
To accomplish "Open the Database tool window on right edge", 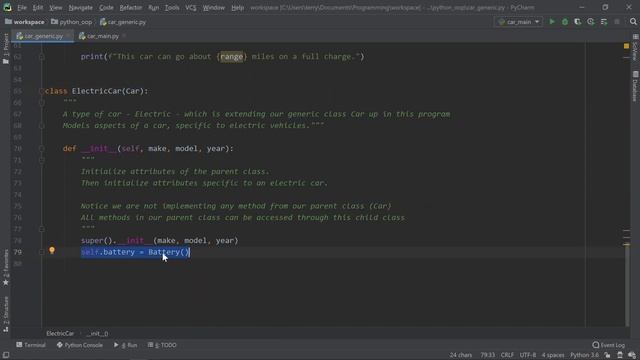I will [635, 86].
